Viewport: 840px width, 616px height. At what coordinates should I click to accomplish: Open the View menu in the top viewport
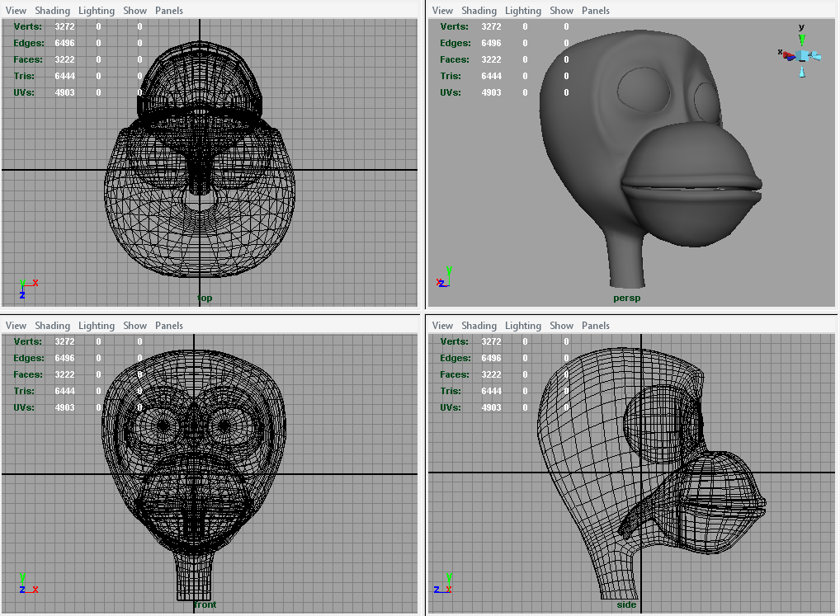[16, 11]
